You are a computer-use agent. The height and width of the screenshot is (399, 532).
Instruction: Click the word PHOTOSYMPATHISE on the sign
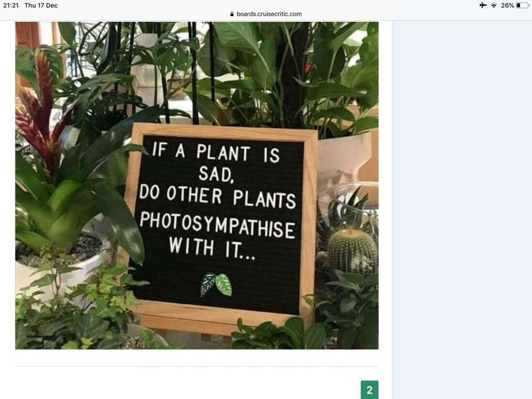[x=218, y=225]
